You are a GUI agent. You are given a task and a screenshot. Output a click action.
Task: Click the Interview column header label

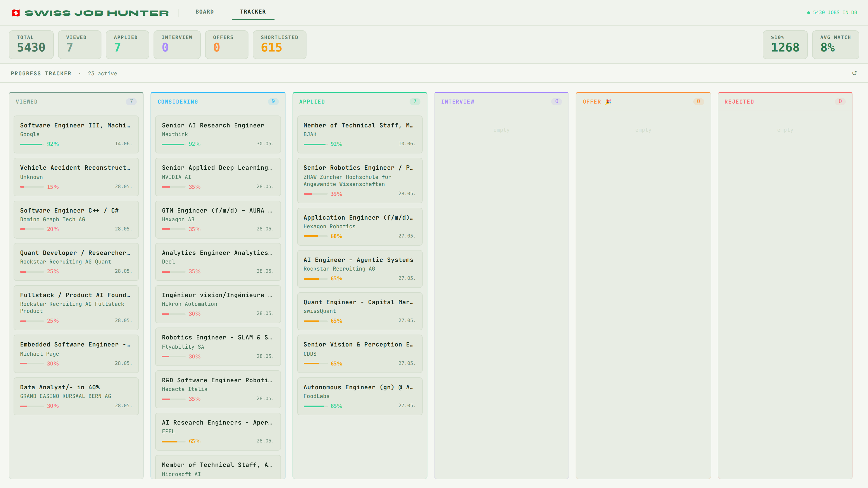[457, 102]
